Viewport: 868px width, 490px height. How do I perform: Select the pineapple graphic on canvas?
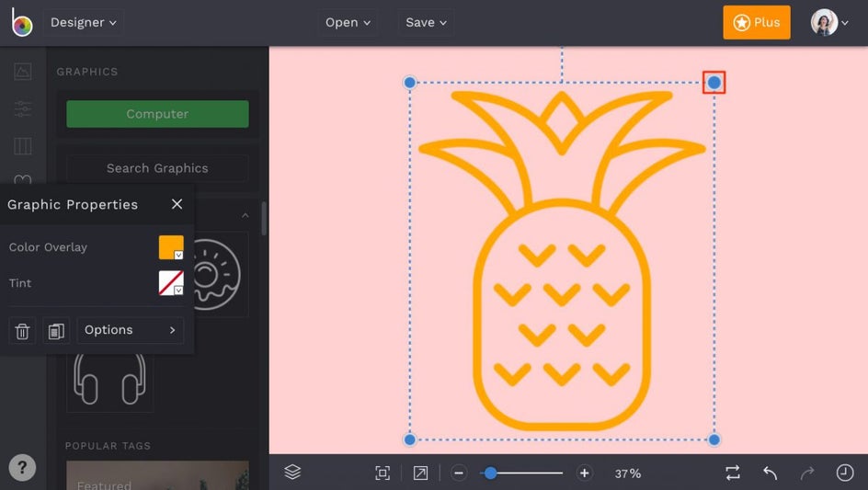[x=562, y=260]
